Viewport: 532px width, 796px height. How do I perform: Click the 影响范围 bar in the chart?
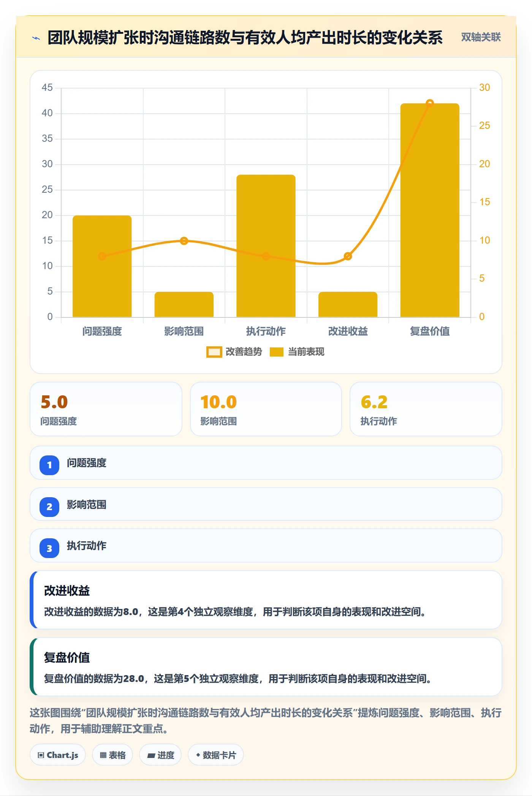coord(184,304)
